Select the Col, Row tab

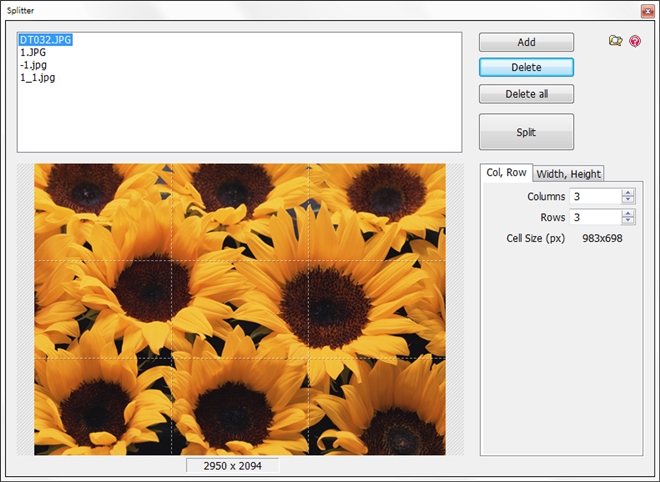(506, 172)
